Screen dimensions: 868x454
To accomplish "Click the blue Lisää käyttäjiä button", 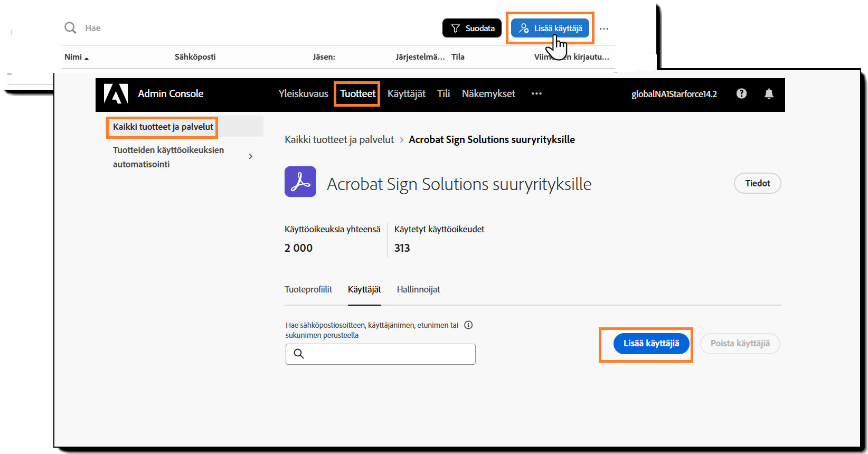I will tap(651, 344).
